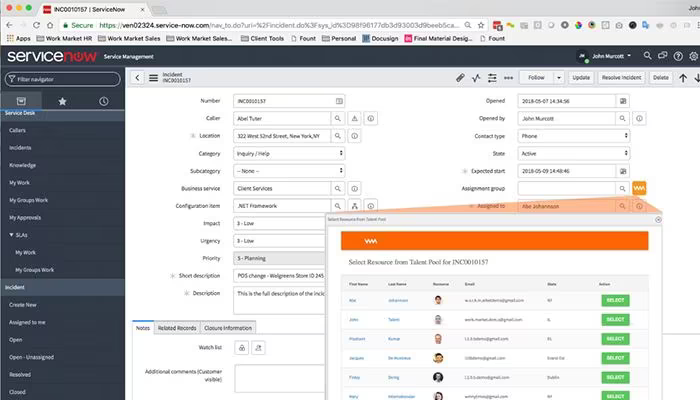Screen dimensions: 700x400
Task: Open the Category dropdown showing Inquiry / Help
Action: [x=289, y=153]
